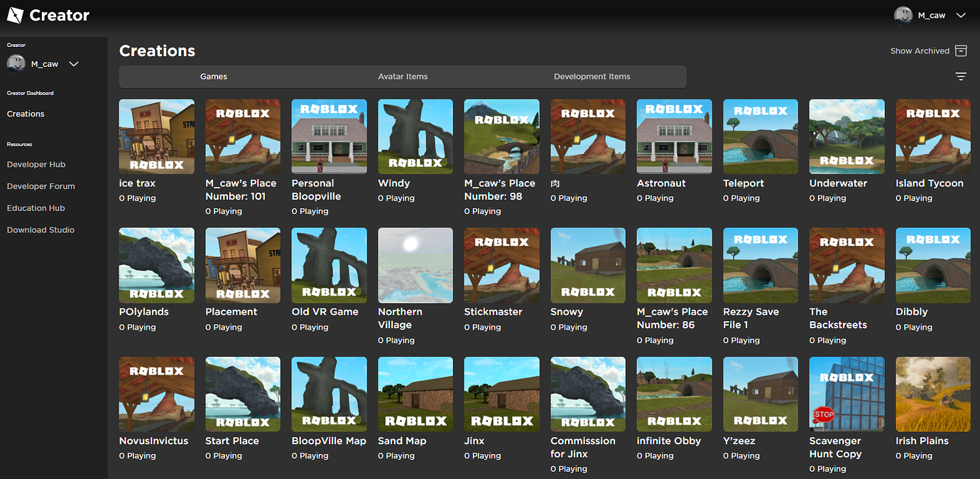Expand the creator selector chevron in the sidebar
980x479 pixels.
[73, 63]
